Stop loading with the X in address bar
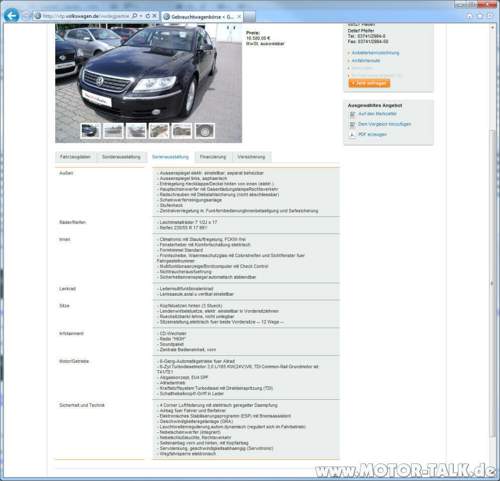Image resolution: width=500 pixels, height=481 pixels. point(154,16)
